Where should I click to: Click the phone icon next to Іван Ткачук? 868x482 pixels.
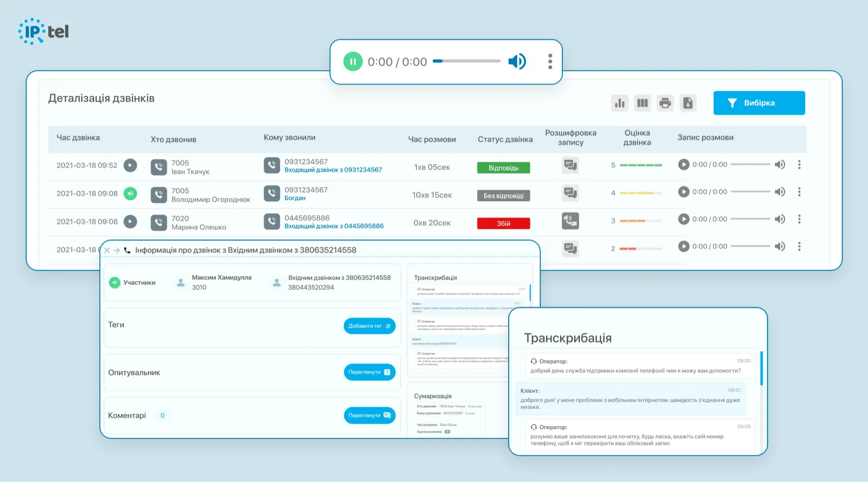point(159,167)
